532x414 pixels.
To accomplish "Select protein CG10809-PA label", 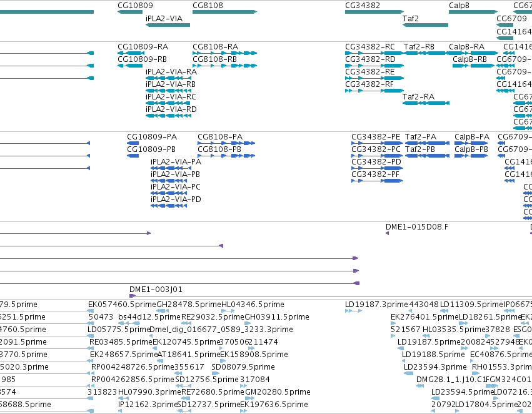I will pyautogui.click(x=152, y=137).
